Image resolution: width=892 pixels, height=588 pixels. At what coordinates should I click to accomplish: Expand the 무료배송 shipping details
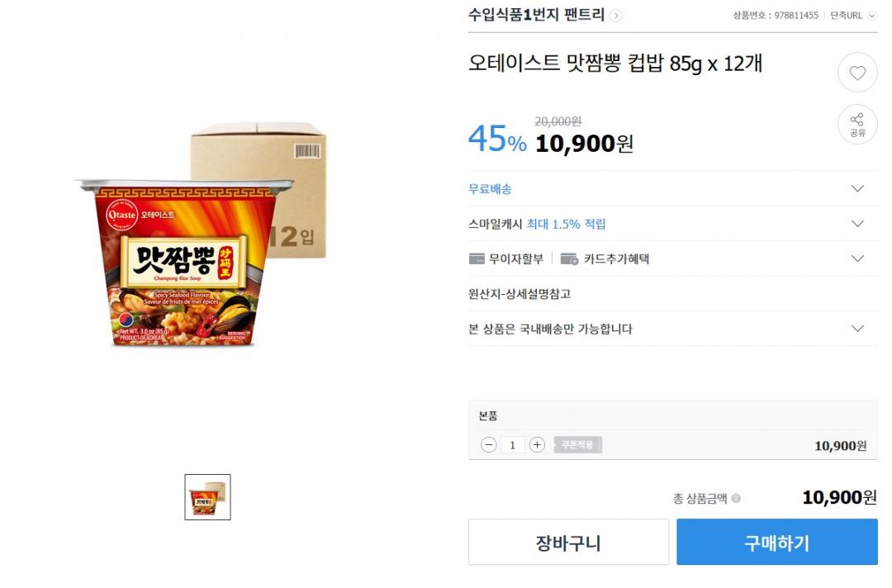[857, 189]
